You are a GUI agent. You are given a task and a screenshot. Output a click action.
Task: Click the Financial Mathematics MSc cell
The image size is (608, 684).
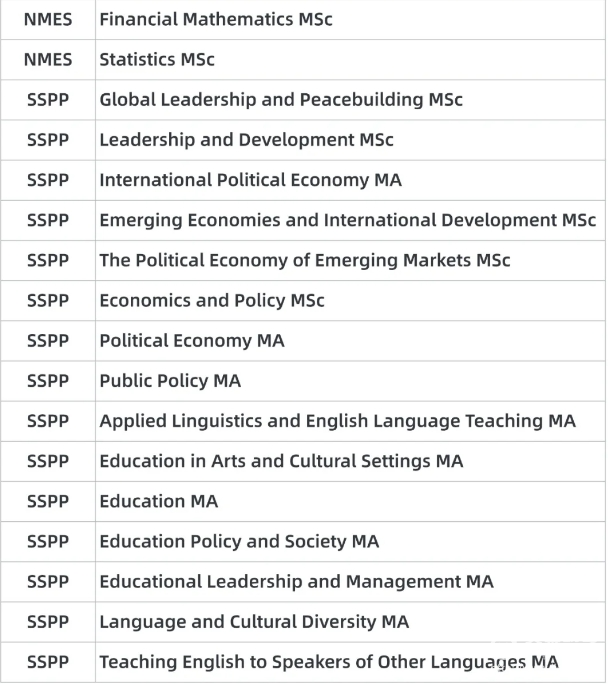click(216, 20)
